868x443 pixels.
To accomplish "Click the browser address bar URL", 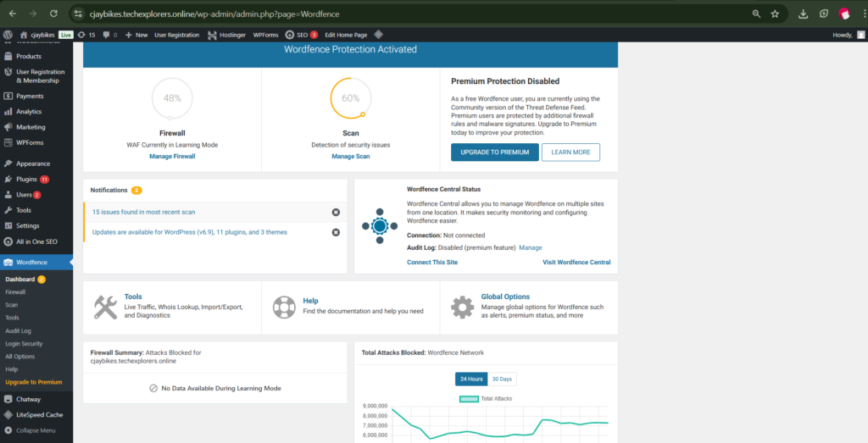I will click(x=254, y=14).
